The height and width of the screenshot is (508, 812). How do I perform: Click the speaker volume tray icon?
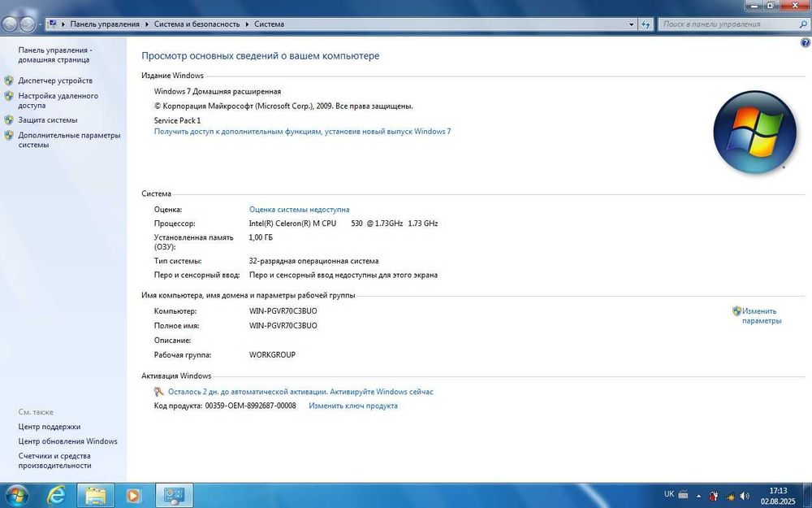tap(745, 496)
